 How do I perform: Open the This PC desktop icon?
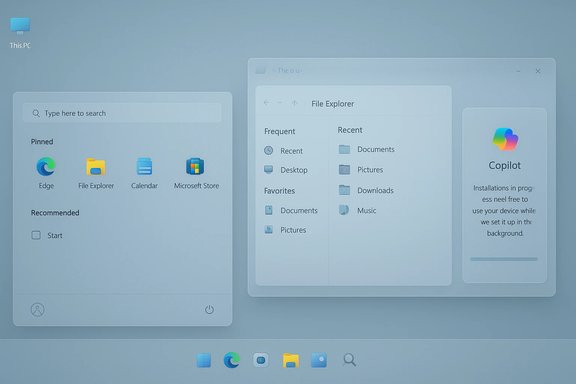click(x=20, y=32)
